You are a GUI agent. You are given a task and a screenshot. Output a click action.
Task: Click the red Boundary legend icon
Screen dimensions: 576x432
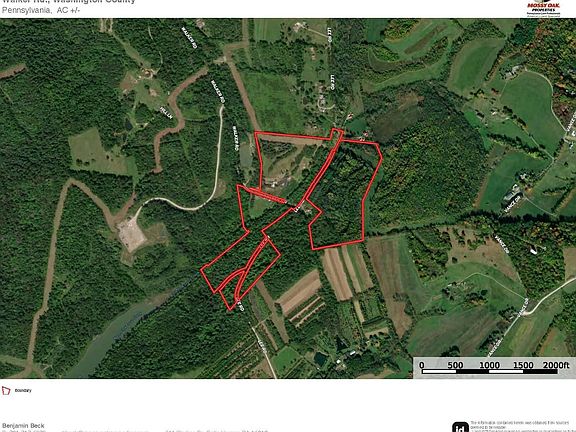(6, 390)
